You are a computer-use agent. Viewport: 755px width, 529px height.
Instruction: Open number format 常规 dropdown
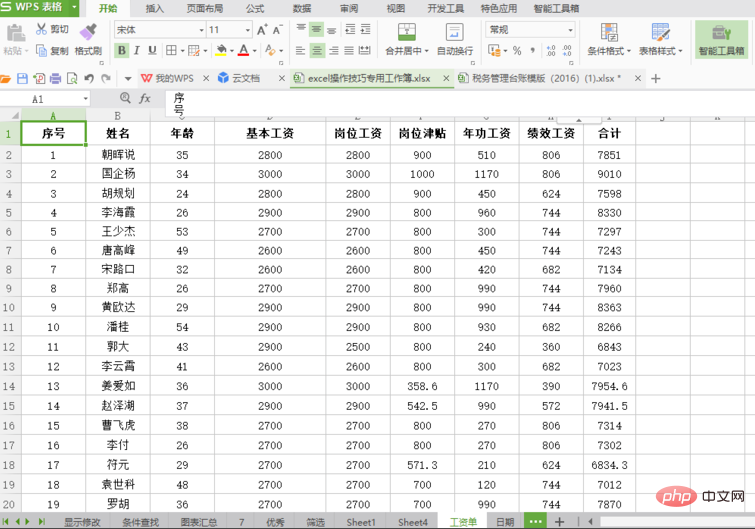pyautogui.click(x=570, y=30)
